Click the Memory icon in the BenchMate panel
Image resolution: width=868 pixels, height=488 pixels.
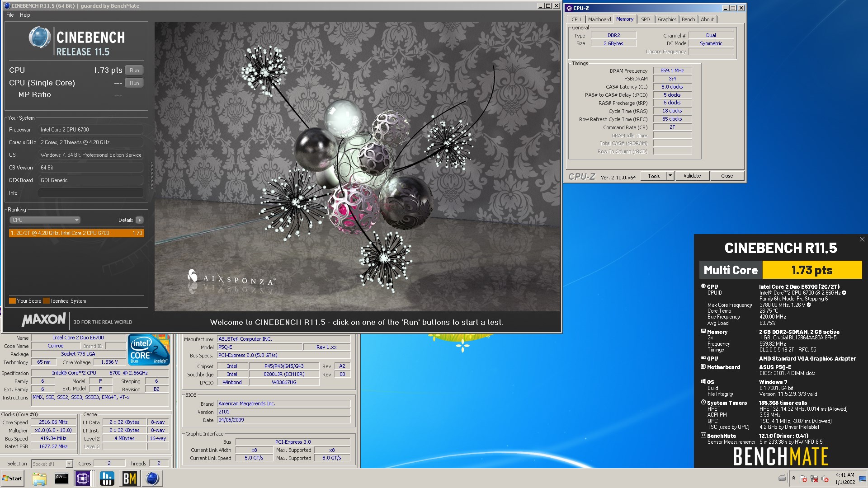click(703, 331)
